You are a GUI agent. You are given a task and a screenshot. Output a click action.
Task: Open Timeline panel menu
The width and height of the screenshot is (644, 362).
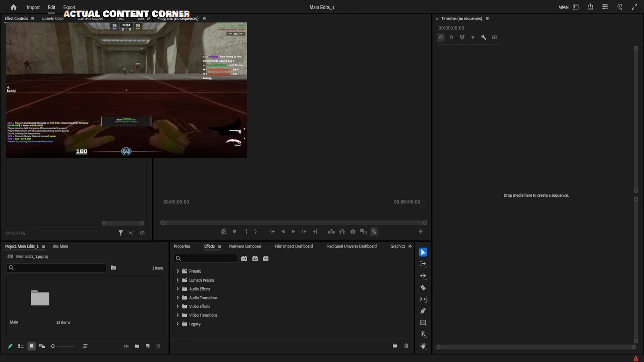487,19
